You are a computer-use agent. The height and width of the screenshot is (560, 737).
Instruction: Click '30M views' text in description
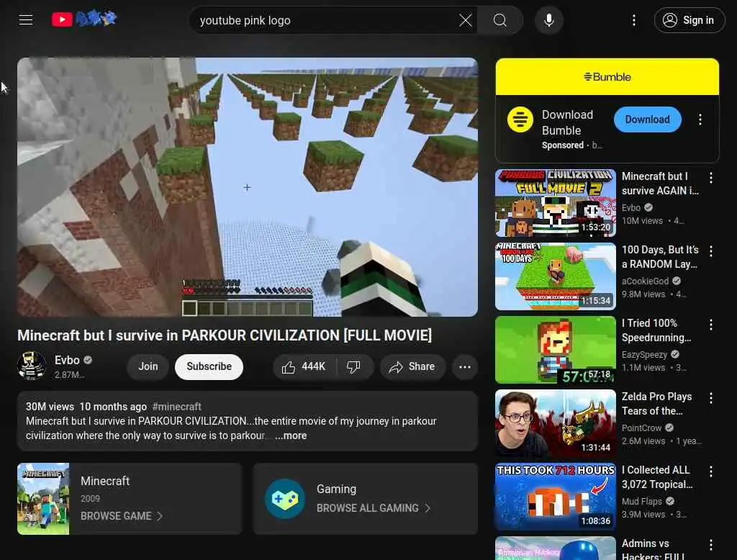(50, 406)
